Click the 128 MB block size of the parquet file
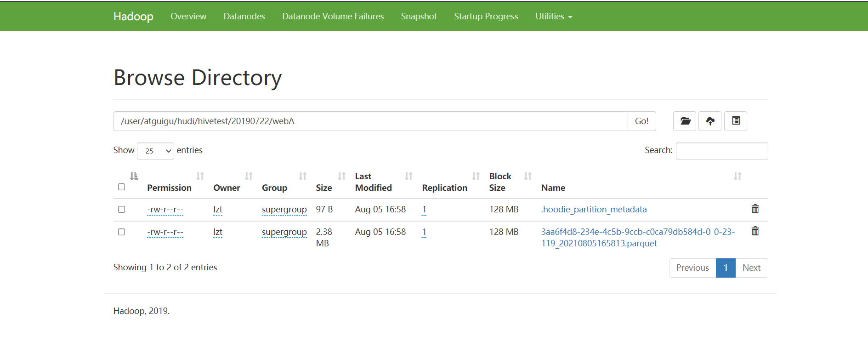 (504, 232)
